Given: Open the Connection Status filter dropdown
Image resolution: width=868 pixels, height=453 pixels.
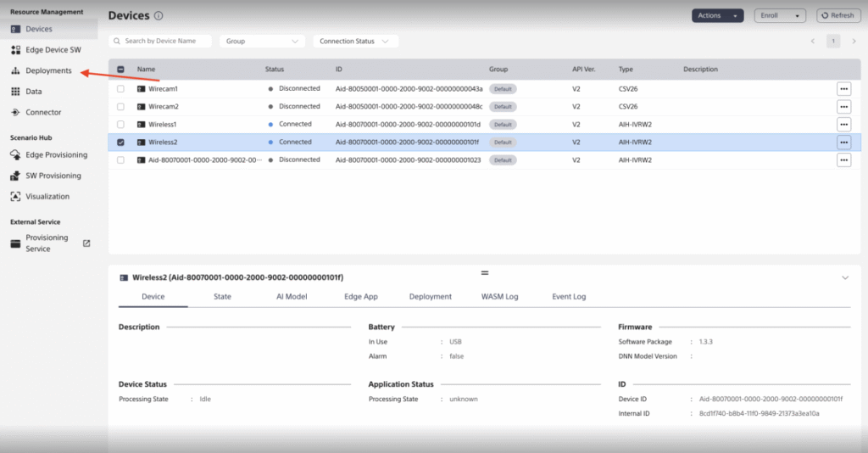Looking at the screenshot, I should [355, 41].
